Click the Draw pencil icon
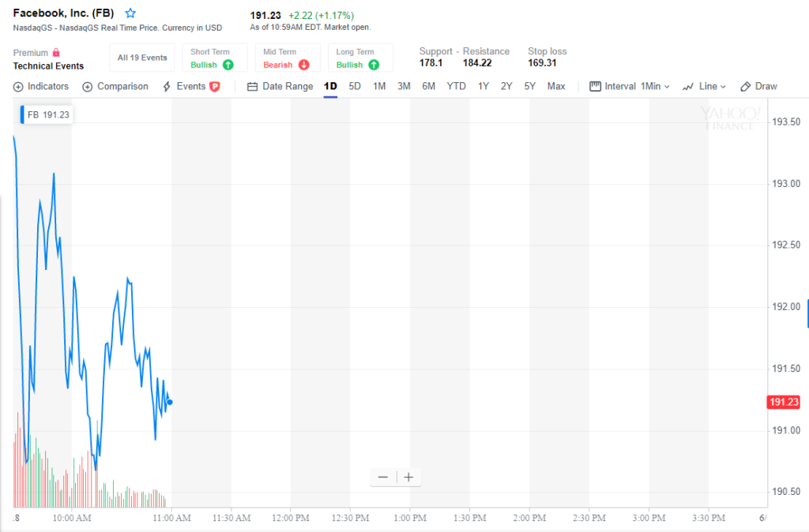This screenshot has height=532, width=809. click(745, 87)
